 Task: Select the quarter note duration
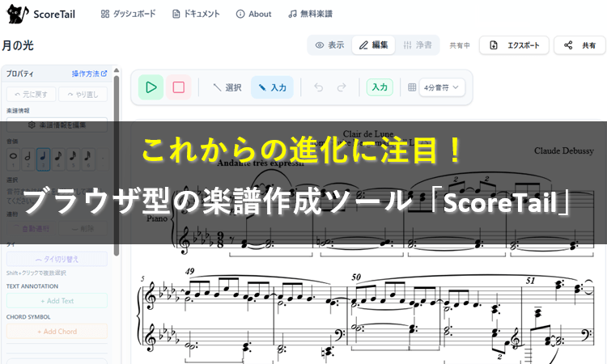click(x=44, y=158)
